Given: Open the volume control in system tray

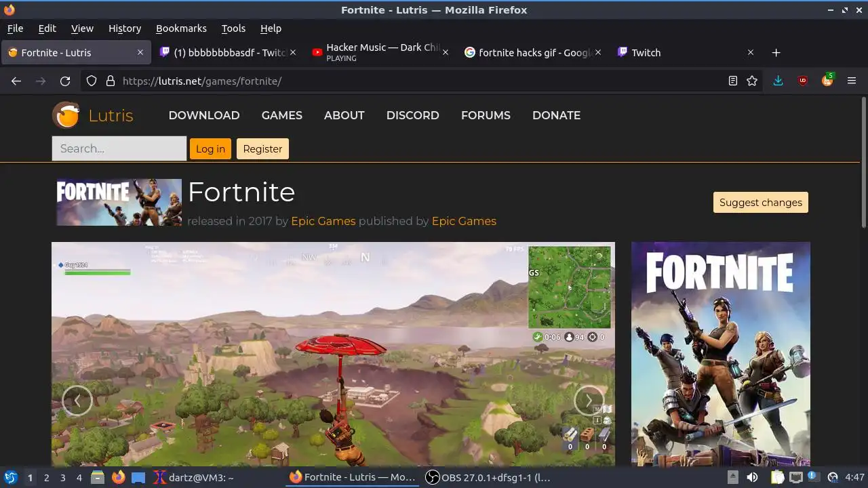Looking at the screenshot, I should point(752,477).
